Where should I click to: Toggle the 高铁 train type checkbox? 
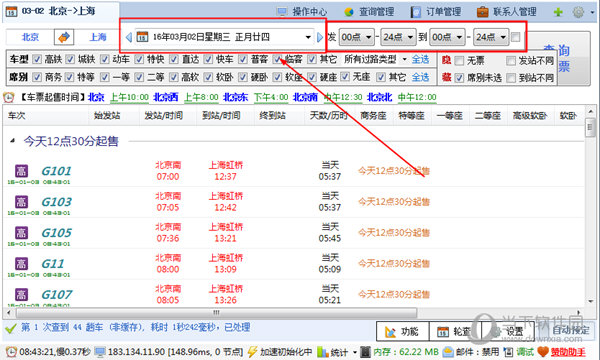pyautogui.click(x=37, y=59)
